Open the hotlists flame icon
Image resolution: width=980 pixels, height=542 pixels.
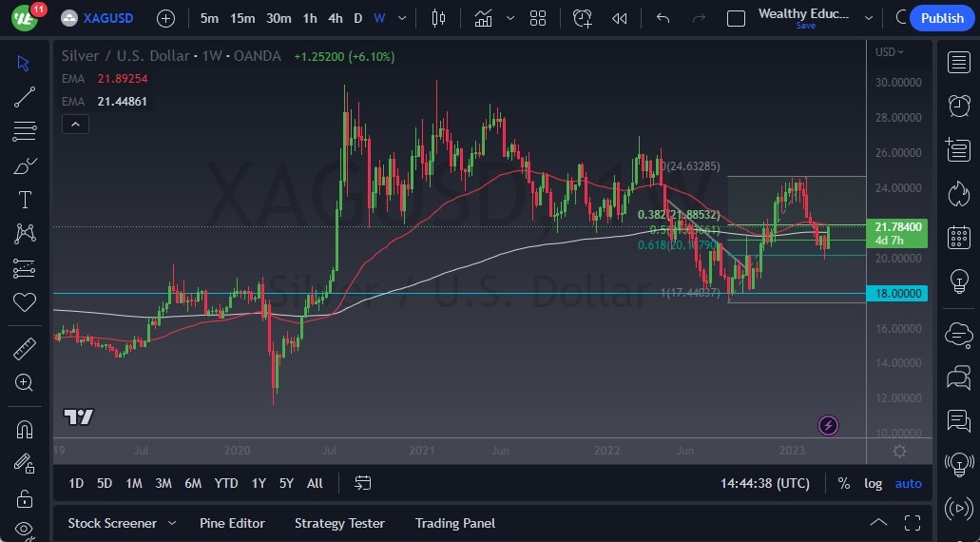[959, 193]
